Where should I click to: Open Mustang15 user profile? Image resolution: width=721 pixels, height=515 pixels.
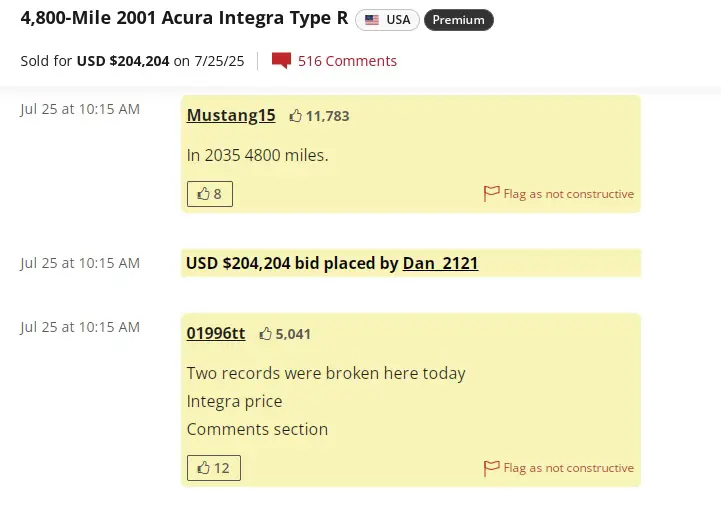(231, 115)
